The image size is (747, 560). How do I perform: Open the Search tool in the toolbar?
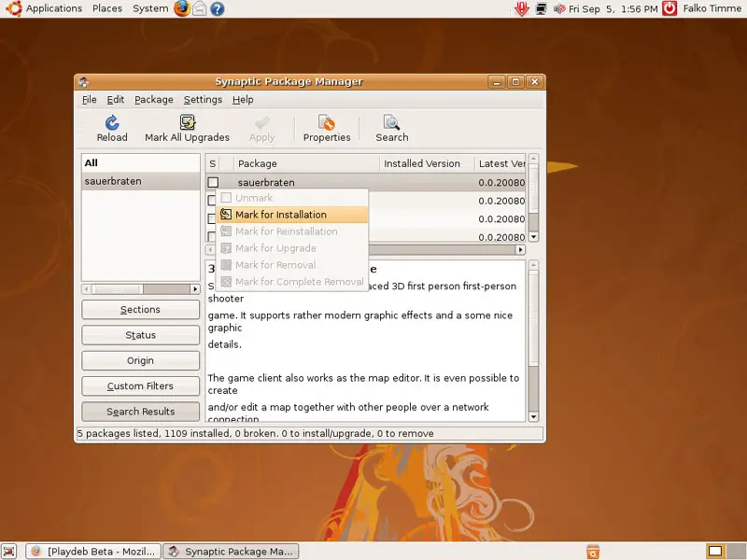(391, 129)
